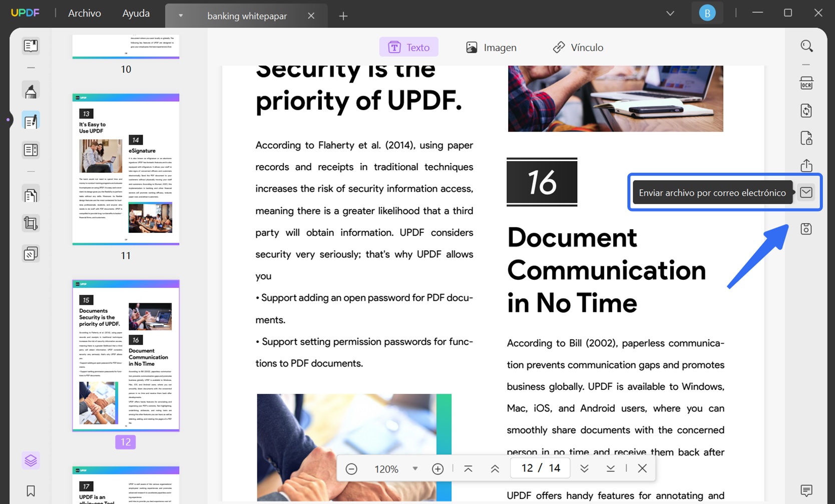835x504 pixels.
Task: Open the Archivo menu
Action: coord(85,13)
